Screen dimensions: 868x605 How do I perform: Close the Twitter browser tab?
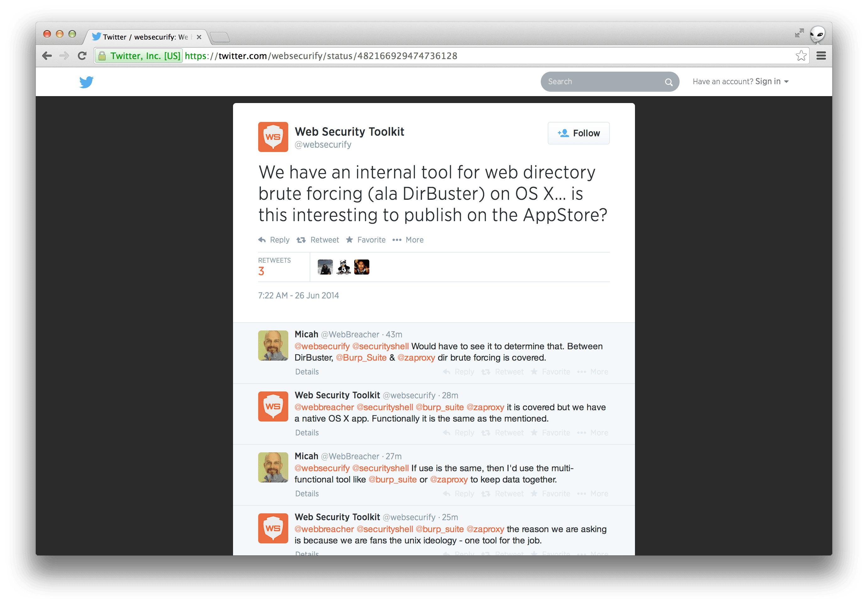(x=199, y=37)
